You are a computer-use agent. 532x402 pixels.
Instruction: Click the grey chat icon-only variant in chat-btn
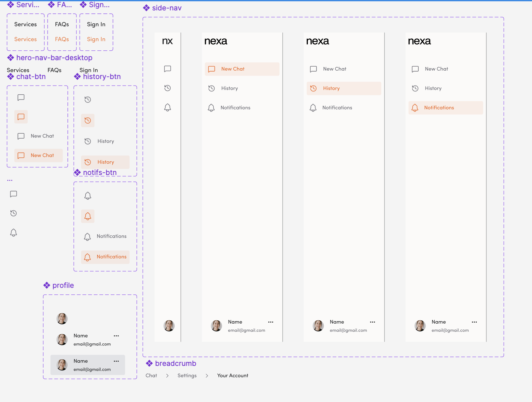click(x=21, y=98)
